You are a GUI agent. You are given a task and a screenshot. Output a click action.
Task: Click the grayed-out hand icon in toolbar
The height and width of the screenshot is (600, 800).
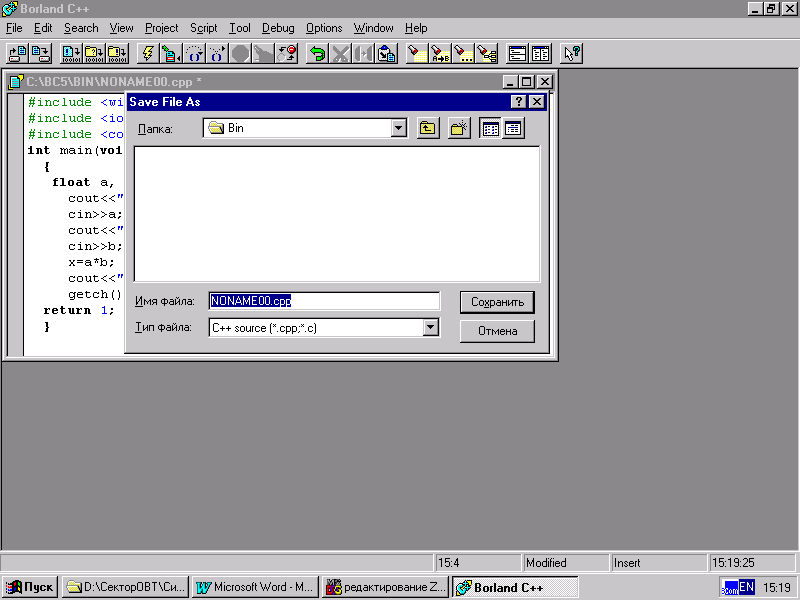pos(263,54)
